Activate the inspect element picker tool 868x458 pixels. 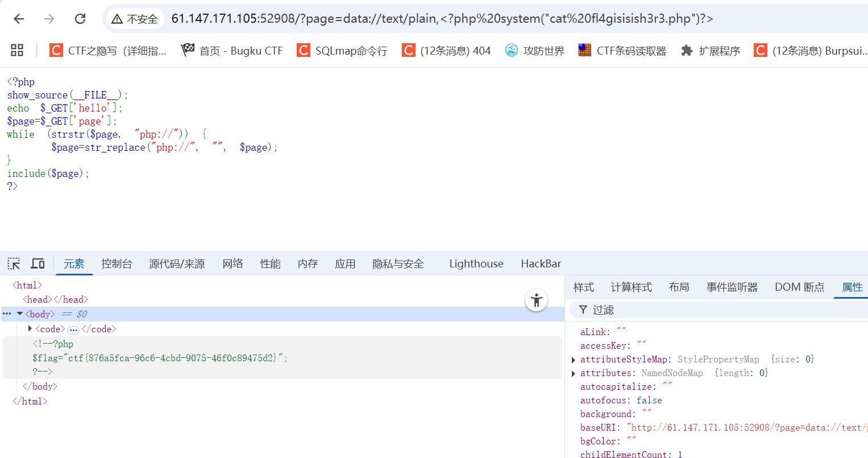coord(14,263)
